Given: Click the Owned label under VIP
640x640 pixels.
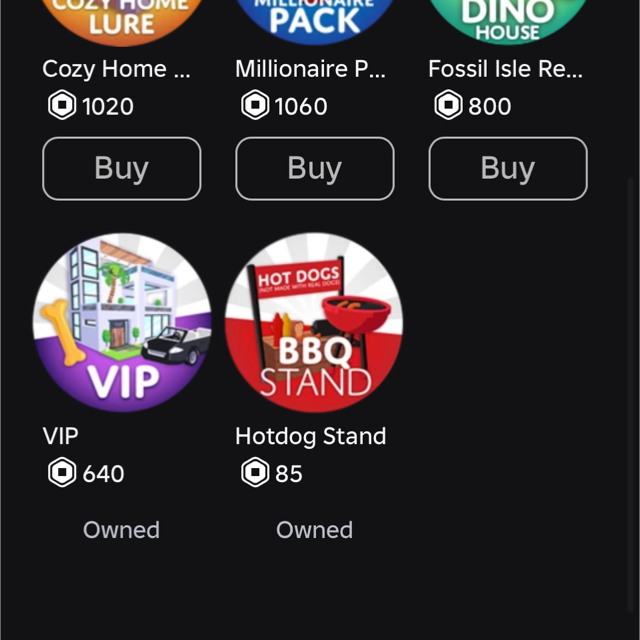Looking at the screenshot, I should tap(121, 530).
